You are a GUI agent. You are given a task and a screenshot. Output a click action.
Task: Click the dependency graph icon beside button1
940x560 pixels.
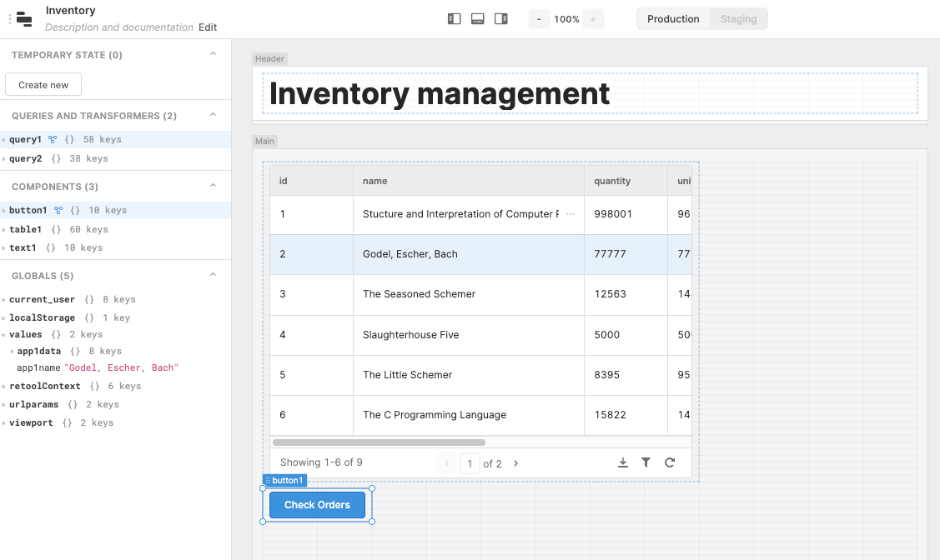click(x=58, y=210)
